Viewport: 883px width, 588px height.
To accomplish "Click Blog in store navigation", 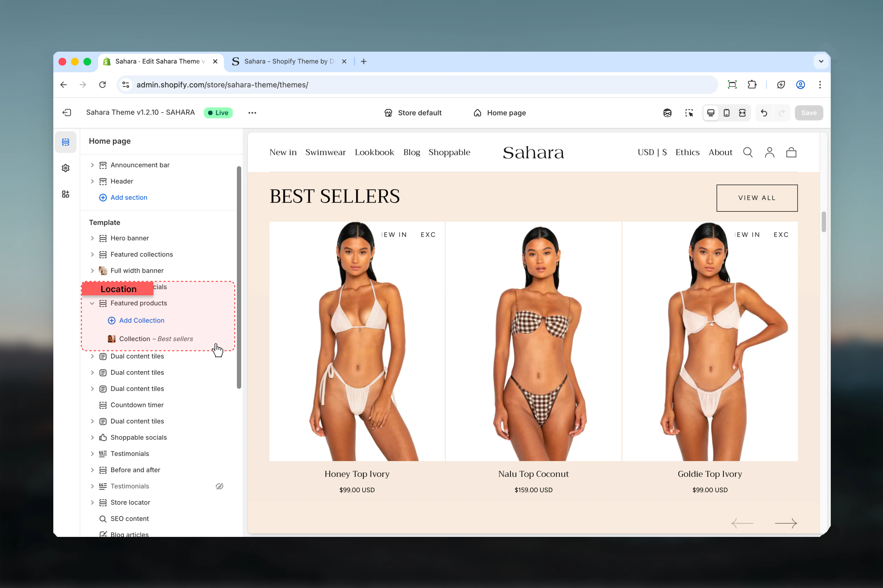I will [x=412, y=152].
